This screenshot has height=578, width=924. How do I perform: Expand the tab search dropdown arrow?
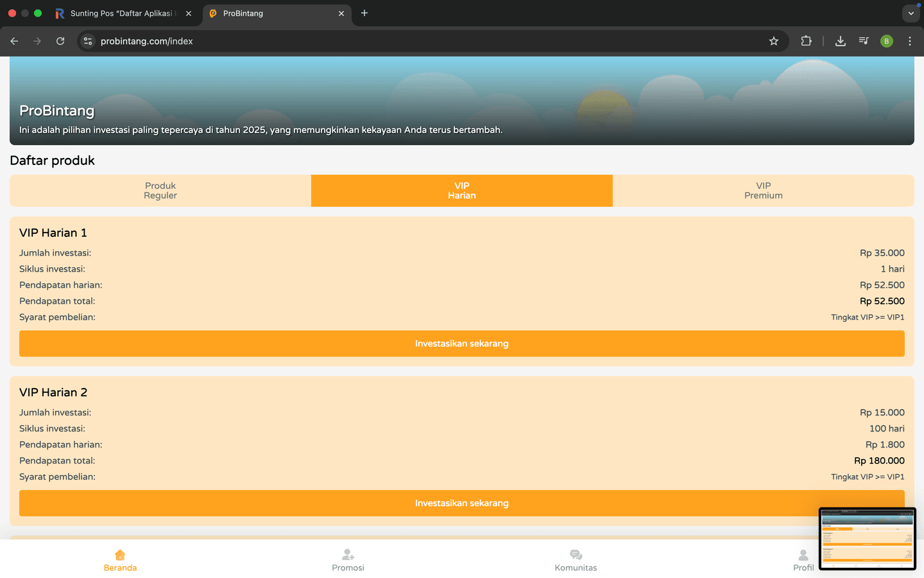(x=911, y=13)
